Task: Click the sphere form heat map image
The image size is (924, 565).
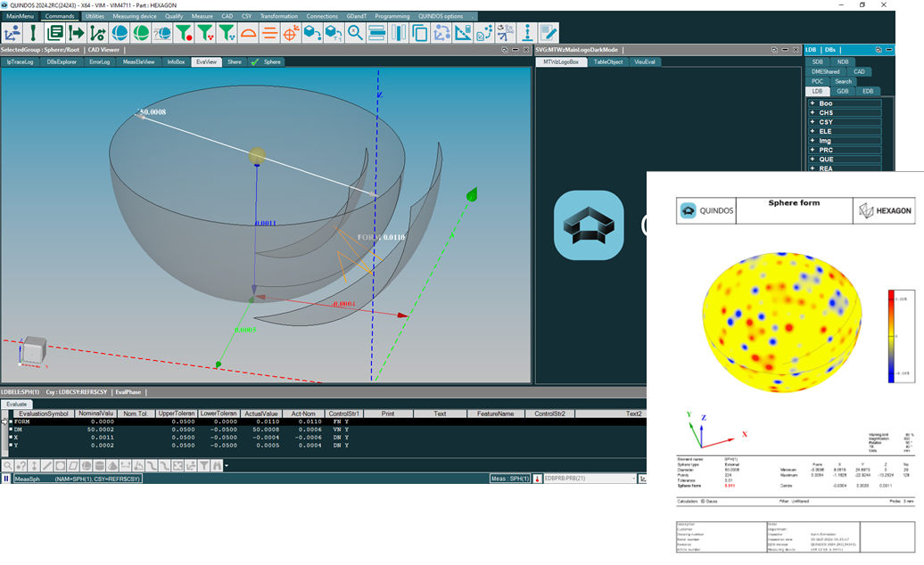Action: click(x=782, y=323)
